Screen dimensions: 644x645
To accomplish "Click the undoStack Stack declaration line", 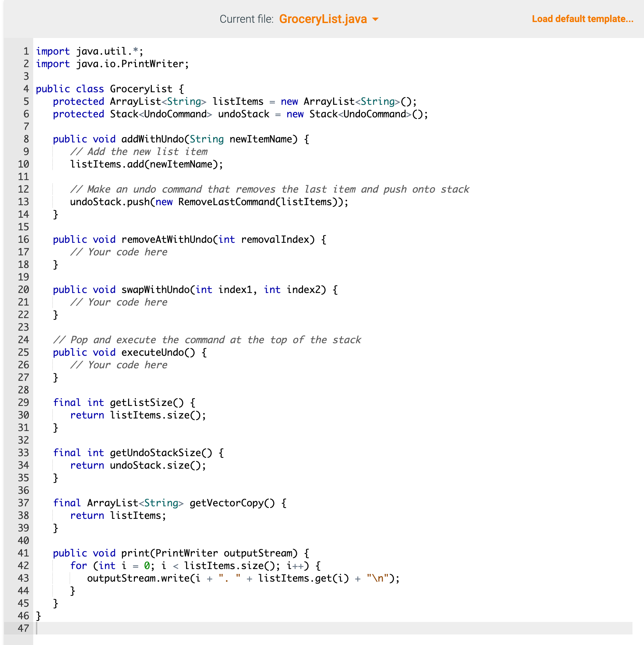I will [240, 114].
